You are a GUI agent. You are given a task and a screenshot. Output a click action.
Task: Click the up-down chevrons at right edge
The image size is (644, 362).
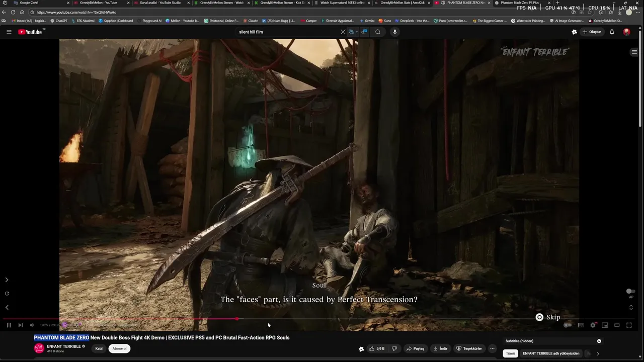click(x=631, y=307)
